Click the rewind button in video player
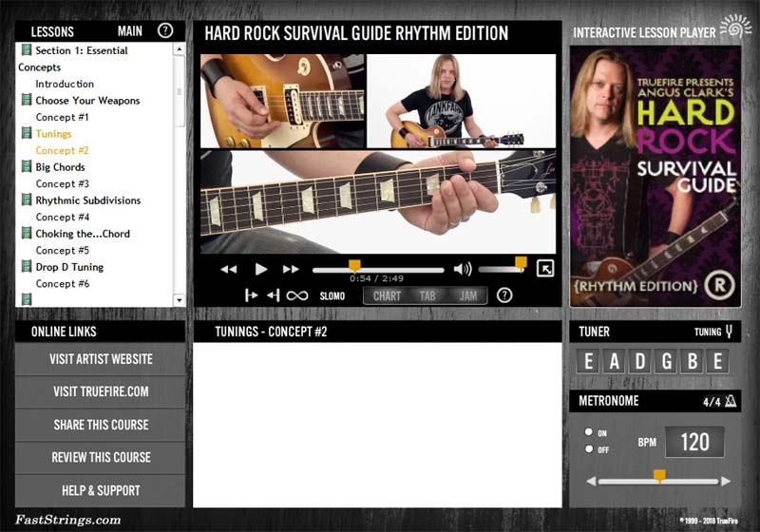Viewport: 760px width, 532px height. coord(229,270)
